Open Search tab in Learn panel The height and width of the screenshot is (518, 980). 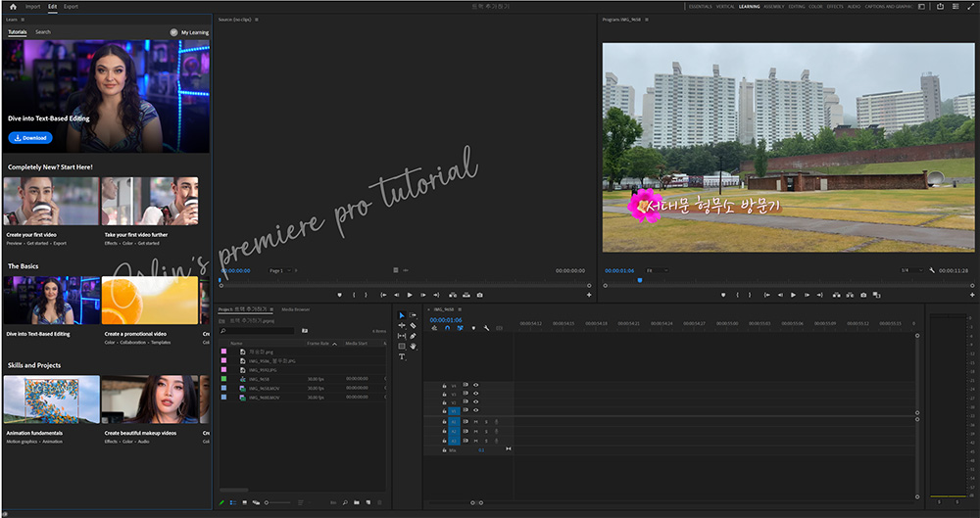pos(43,32)
